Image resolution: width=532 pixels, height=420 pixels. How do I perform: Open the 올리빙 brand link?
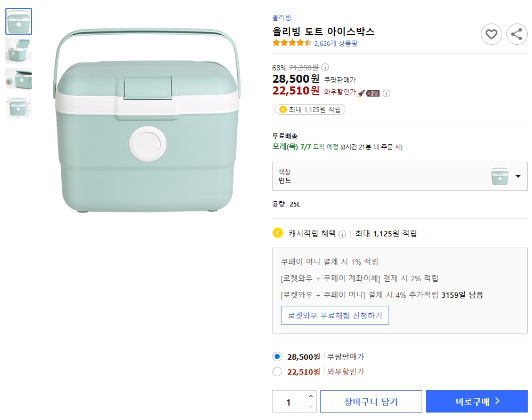click(281, 18)
